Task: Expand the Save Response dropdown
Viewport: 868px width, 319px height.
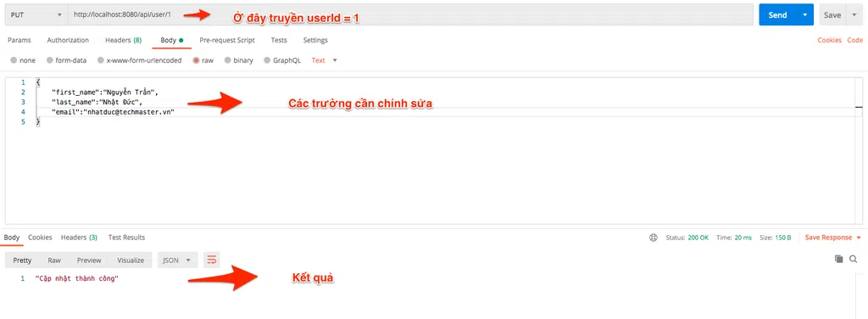Action: pyautogui.click(x=833, y=238)
